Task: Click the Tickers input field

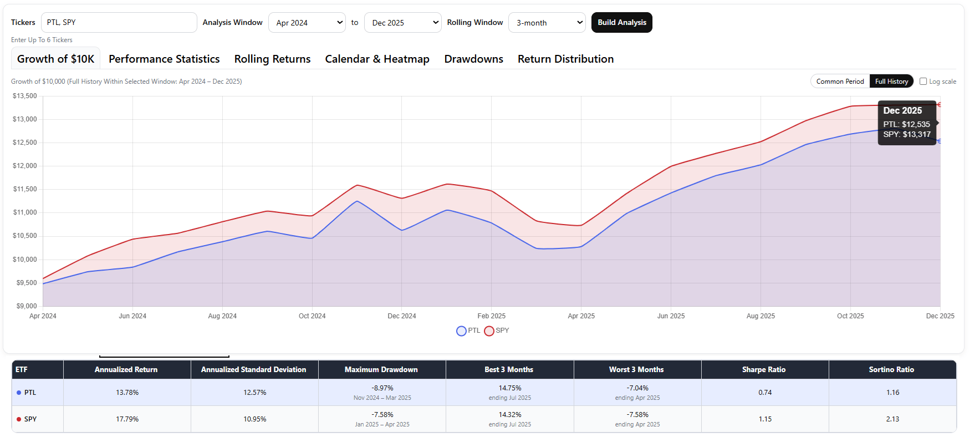Action: 119,23
